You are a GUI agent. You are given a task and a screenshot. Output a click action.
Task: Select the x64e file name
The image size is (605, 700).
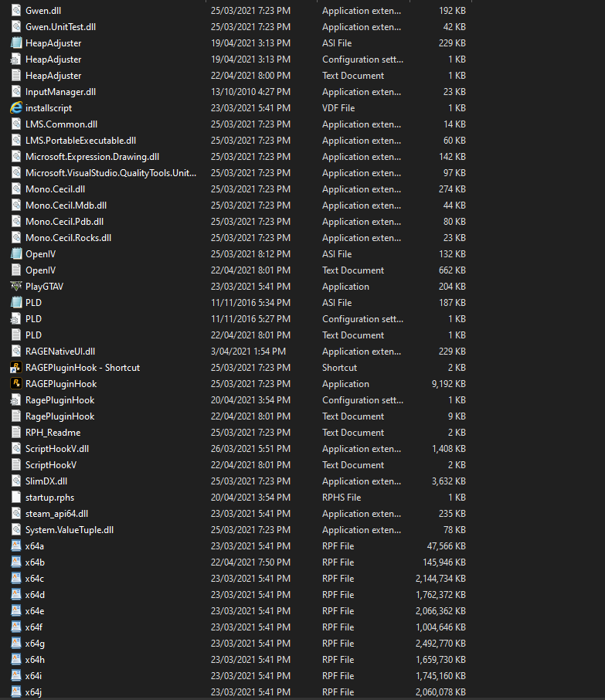[35, 610]
